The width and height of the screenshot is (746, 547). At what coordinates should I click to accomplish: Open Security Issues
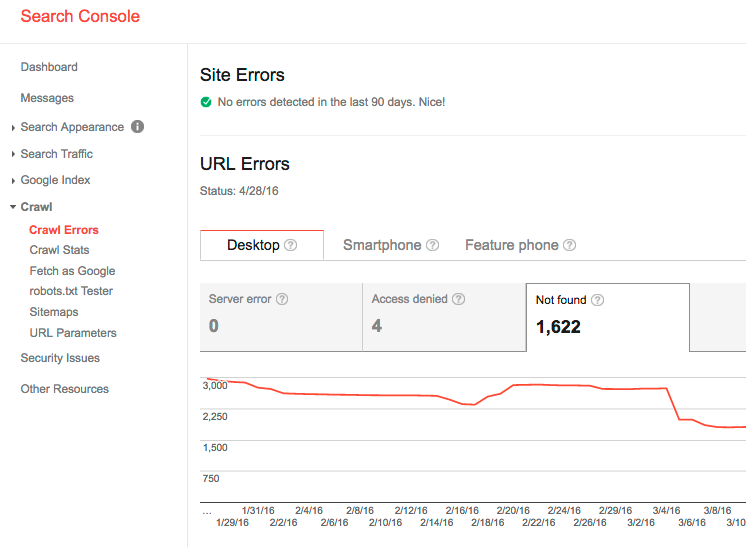coord(60,358)
